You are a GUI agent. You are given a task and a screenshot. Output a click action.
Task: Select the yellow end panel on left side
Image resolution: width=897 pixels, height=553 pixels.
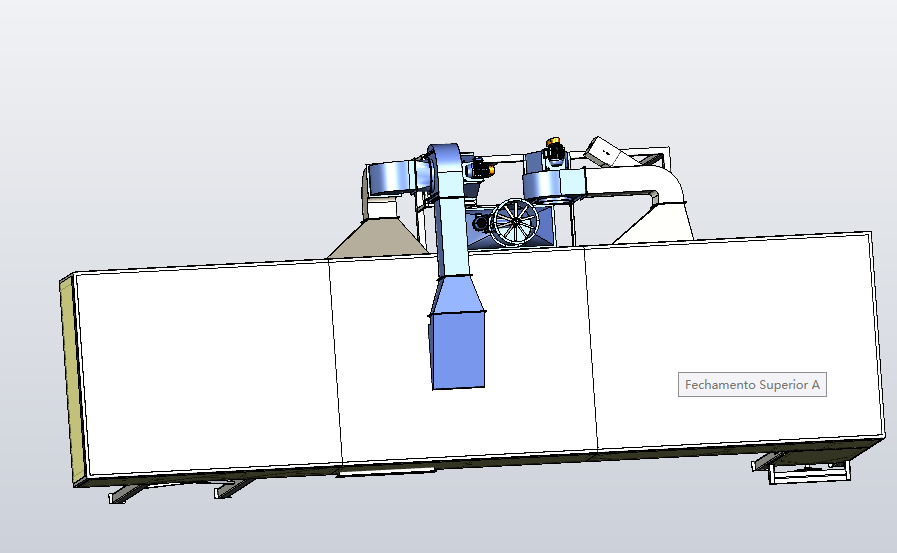click(73, 380)
